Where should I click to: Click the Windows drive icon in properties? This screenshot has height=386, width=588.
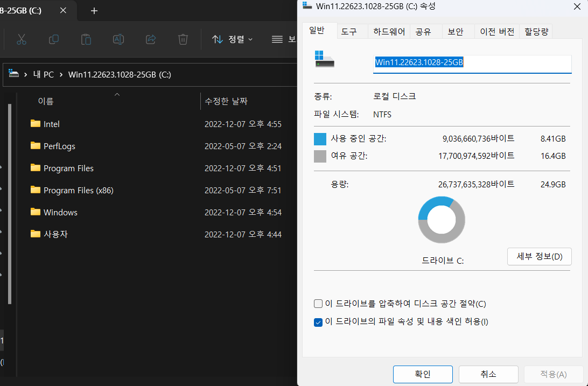pyautogui.click(x=324, y=59)
